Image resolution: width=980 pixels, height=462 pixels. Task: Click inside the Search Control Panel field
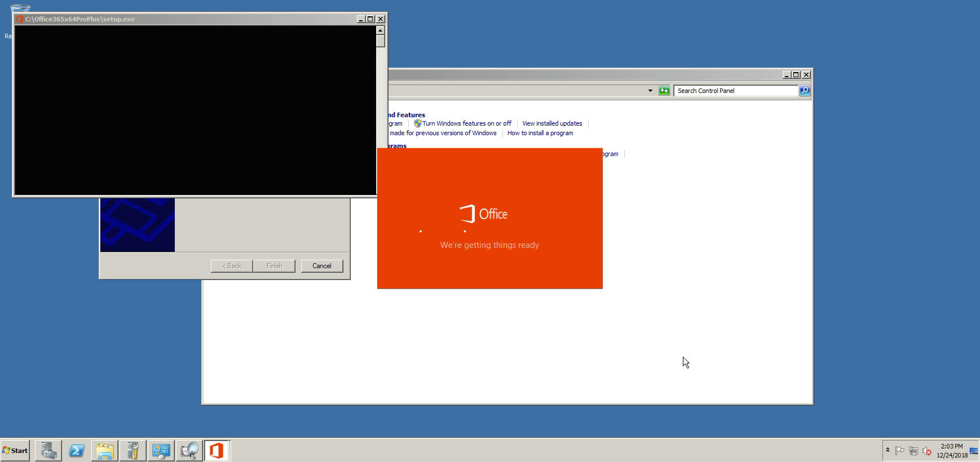(x=735, y=91)
